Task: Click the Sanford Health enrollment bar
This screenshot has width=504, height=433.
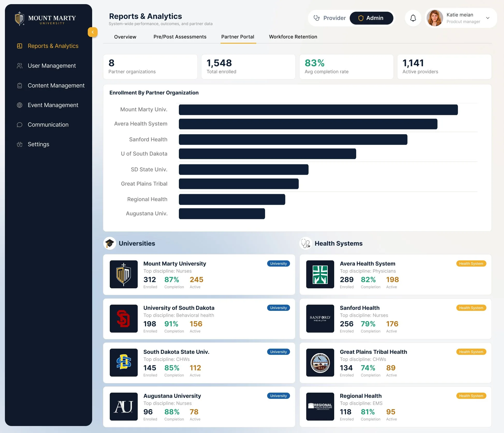Action: (293, 140)
